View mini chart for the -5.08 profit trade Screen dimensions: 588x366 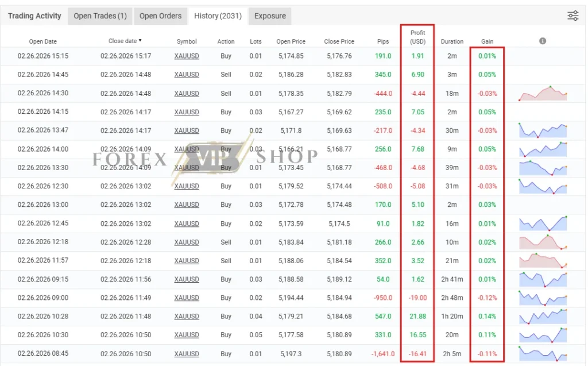pyautogui.click(x=543, y=186)
